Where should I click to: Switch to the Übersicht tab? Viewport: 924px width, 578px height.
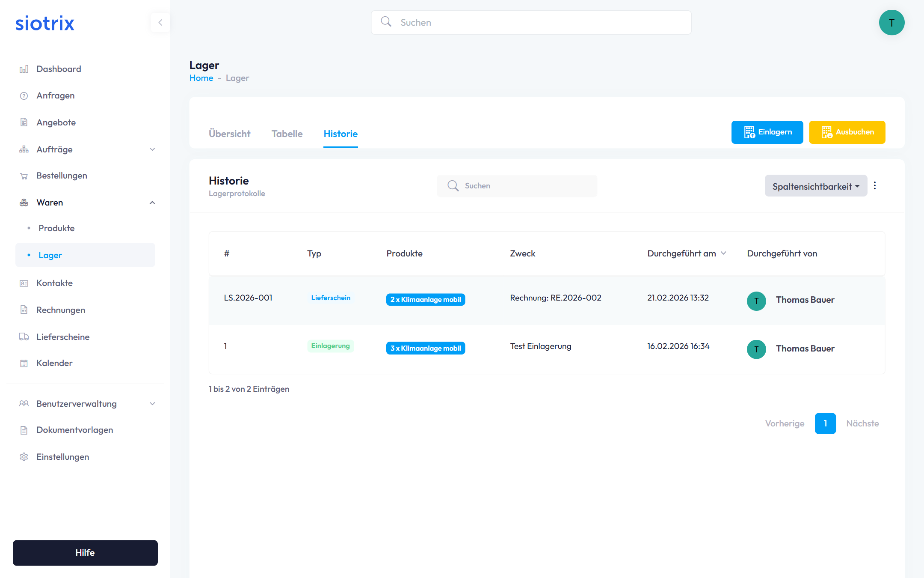click(x=229, y=134)
